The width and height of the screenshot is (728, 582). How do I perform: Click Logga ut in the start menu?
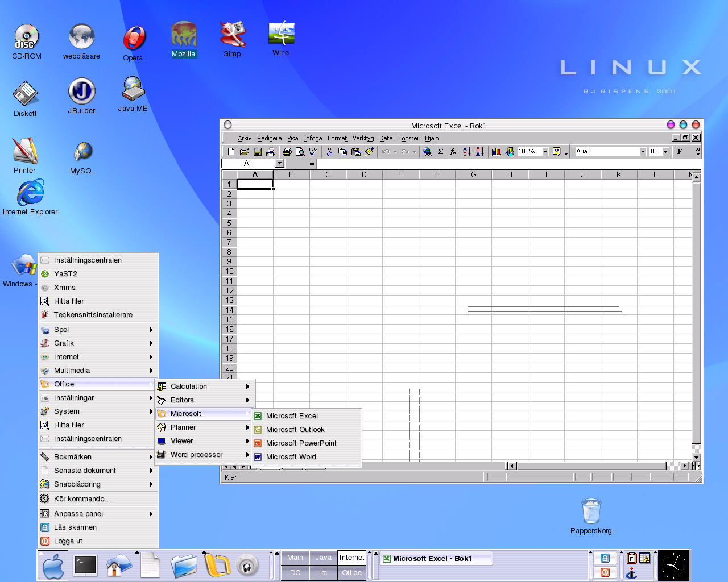97,541
